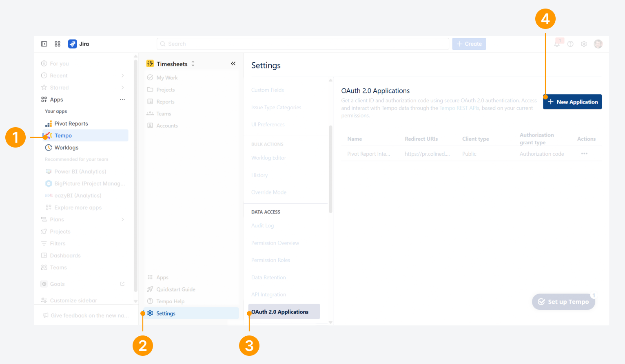Click the Timesheets sun icon
Image resolution: width=625 pixels, height=364 pixels.
150,64
